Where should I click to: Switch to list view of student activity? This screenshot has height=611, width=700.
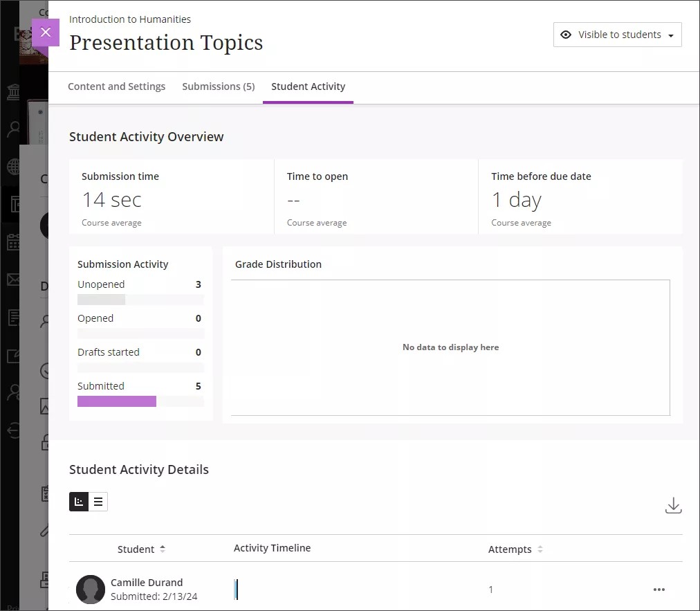[x=98, y=501]
